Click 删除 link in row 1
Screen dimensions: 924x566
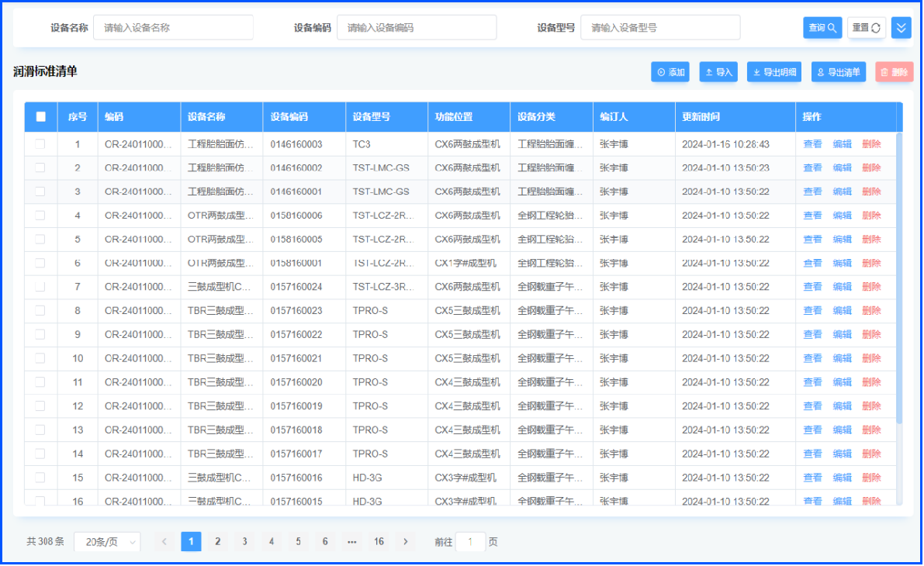pyautogui.click(x=871, y=144)
